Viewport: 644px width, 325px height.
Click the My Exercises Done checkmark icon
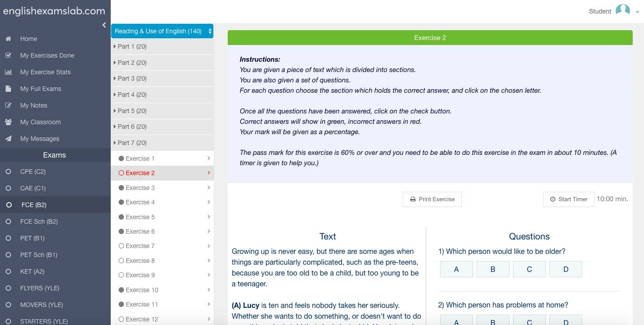click(x=8, y=56)
